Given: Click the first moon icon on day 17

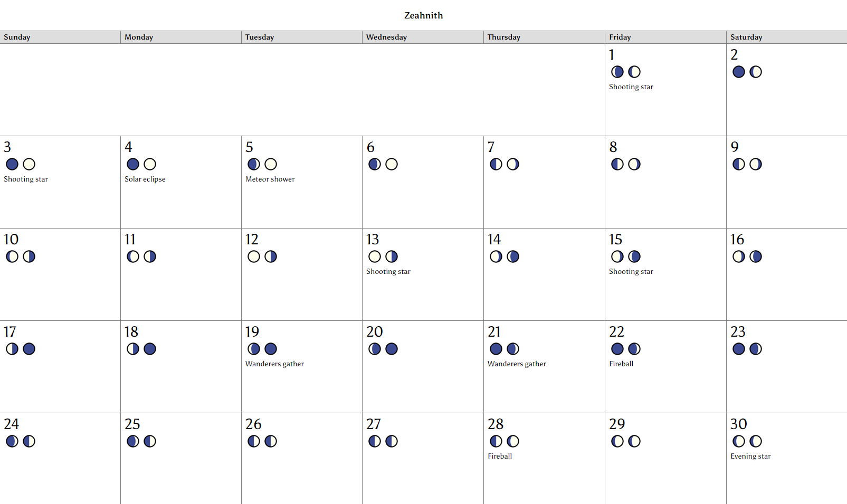Looking at the screenshot, I should [x=12, y=349].
